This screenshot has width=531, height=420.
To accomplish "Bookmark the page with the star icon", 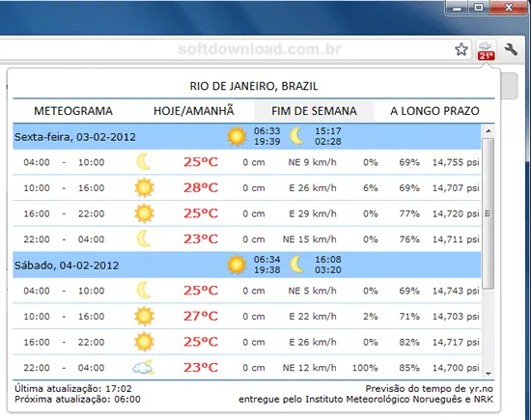I will pyautogui.click(x=461, y=49).
